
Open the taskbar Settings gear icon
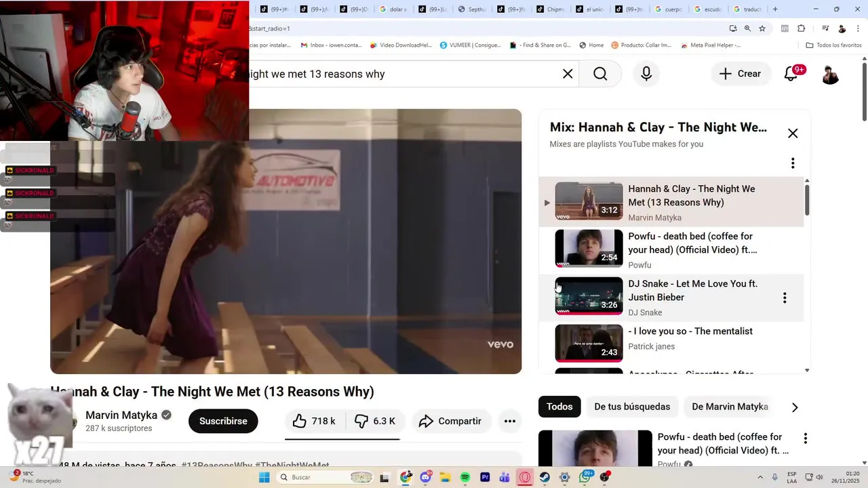[565, 477]
